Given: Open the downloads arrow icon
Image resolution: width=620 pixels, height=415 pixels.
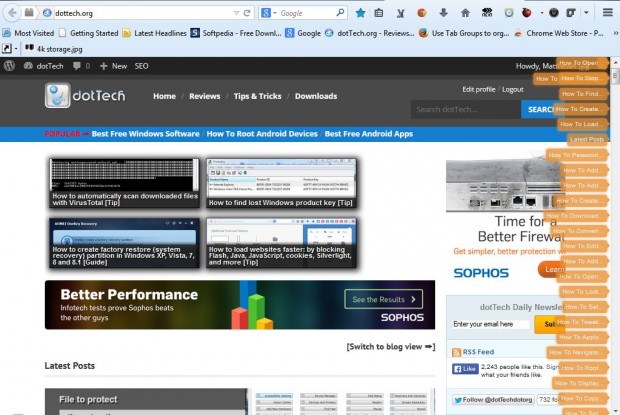Looking at the screenshot, I should [443, 13].
